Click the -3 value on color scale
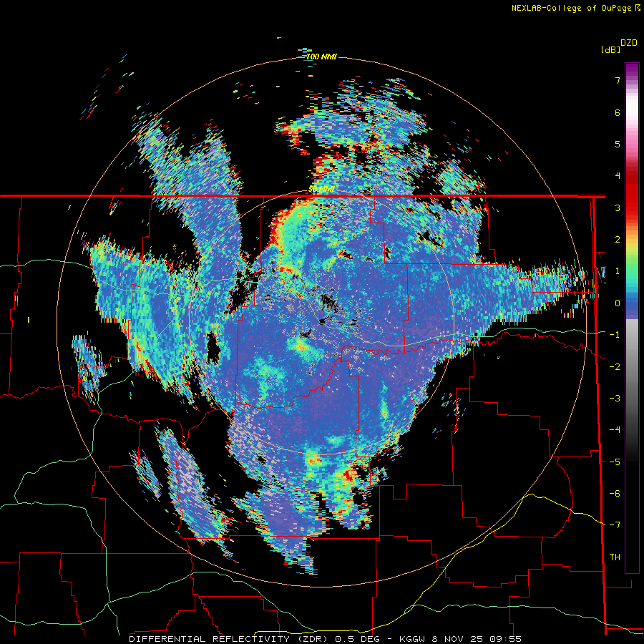 (615, 399)
